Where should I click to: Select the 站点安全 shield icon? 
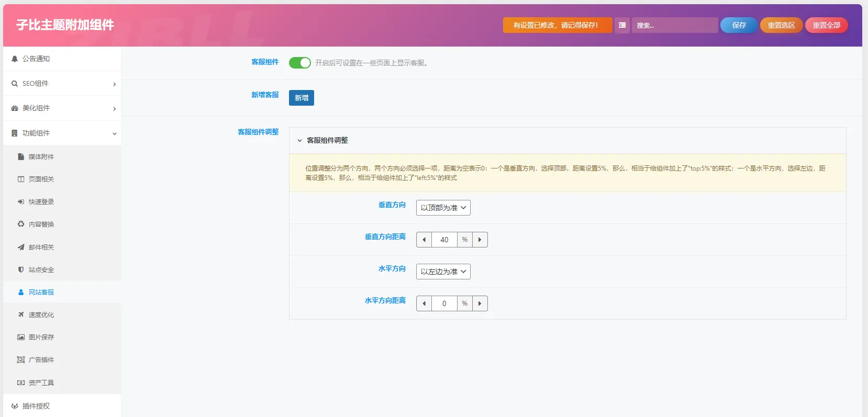point(21,269)
